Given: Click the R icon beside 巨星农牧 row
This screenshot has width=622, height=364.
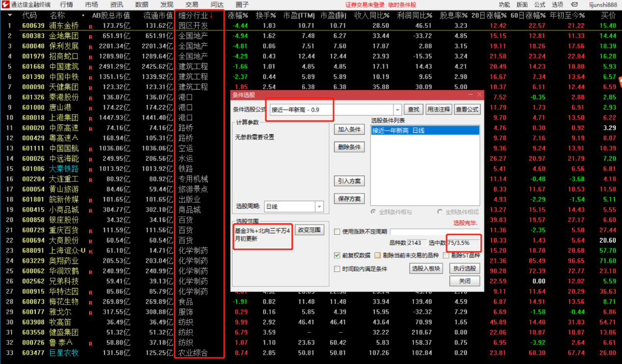Looking at the screenshot, I should [x=90, y=352].
